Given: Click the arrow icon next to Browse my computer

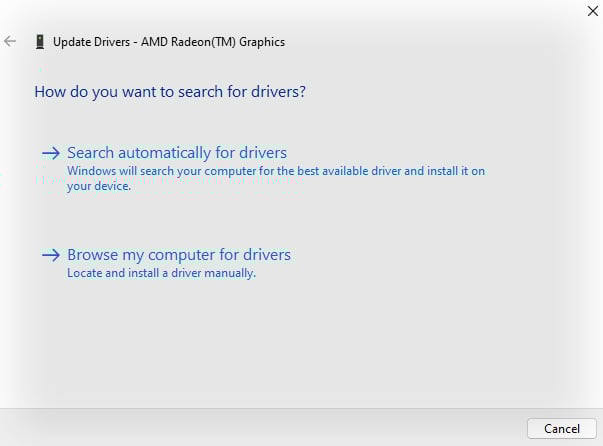Looking at the screenshot, I should pyautogui.click(x=51, y=255).
